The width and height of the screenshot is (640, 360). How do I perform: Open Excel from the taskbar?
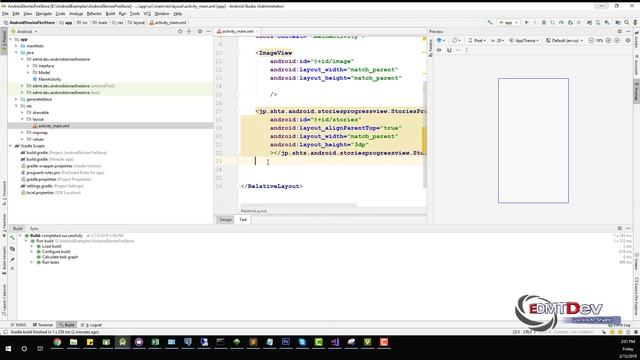pyautogui.click(x=155, y=342)
